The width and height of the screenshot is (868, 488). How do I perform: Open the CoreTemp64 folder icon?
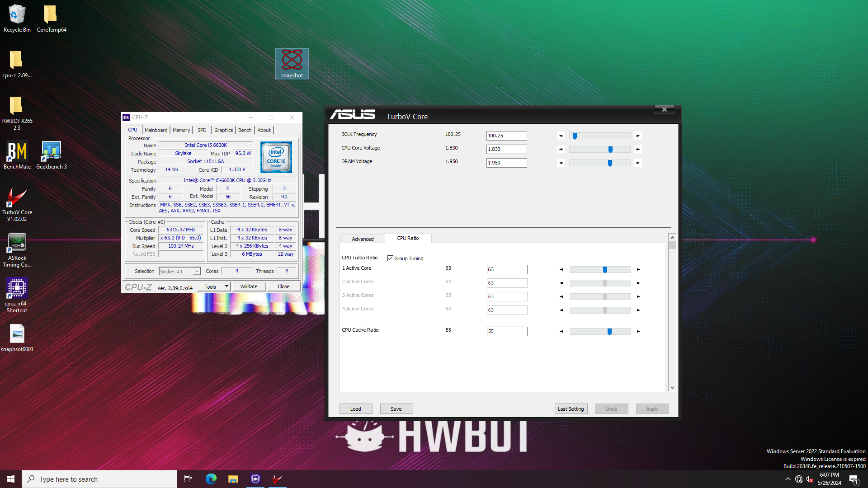(x=51, y=18)
